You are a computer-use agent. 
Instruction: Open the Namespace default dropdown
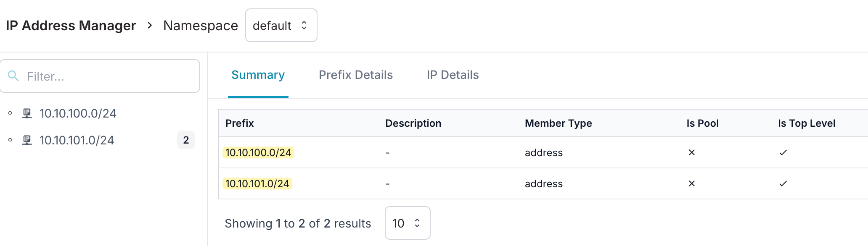[x=281, y=25]
